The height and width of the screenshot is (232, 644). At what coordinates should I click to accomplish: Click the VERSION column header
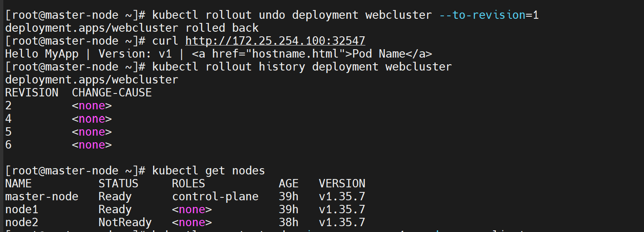(342, 184)
